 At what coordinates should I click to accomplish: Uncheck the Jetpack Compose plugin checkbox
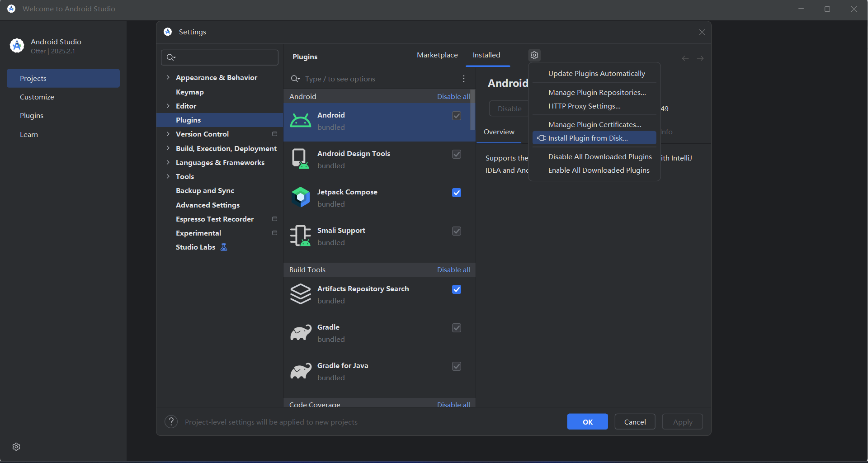(457, 193)
